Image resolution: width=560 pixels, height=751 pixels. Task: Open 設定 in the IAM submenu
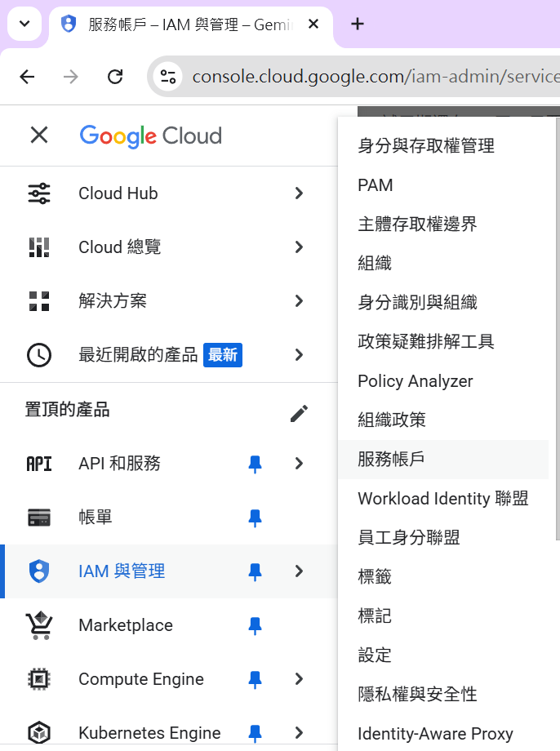[443, 655]
